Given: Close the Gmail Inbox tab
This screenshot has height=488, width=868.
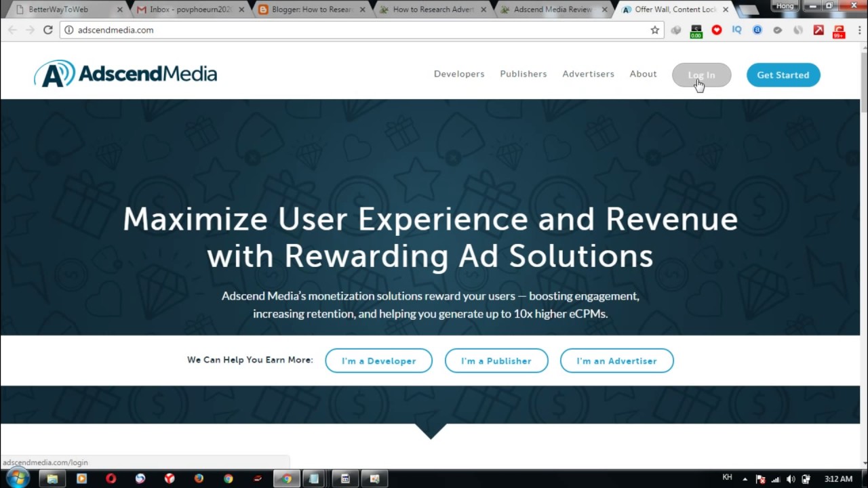Looking at the screenshot, I should click(241, 9).
